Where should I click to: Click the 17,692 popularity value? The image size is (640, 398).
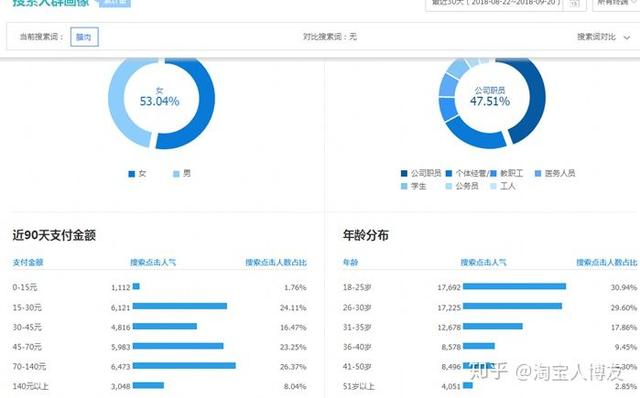(449, 288)
